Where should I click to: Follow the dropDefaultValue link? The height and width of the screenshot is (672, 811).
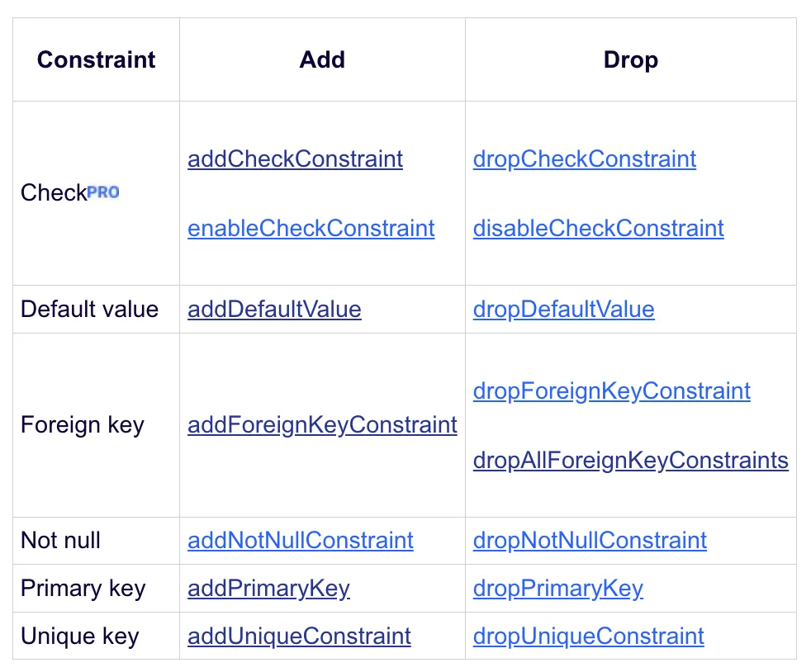(x=564, y=309)
